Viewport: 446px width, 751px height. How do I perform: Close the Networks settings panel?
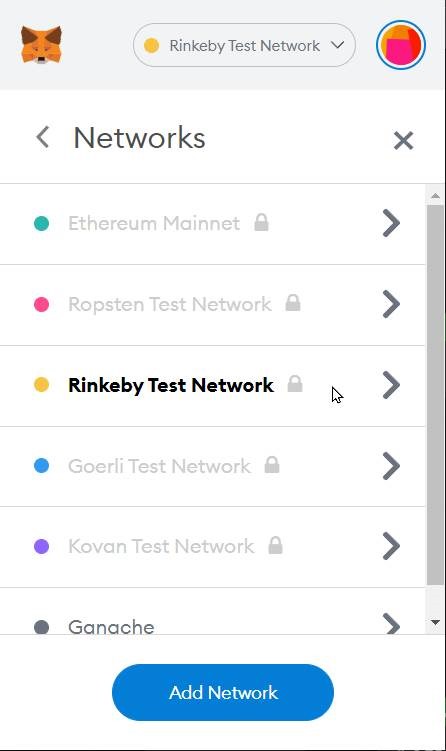403,141
